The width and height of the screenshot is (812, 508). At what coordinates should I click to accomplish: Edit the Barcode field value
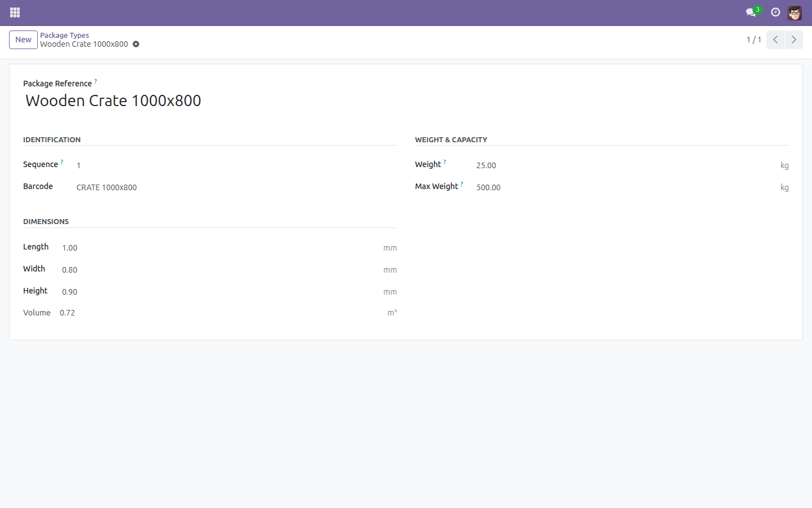point(236,187)
